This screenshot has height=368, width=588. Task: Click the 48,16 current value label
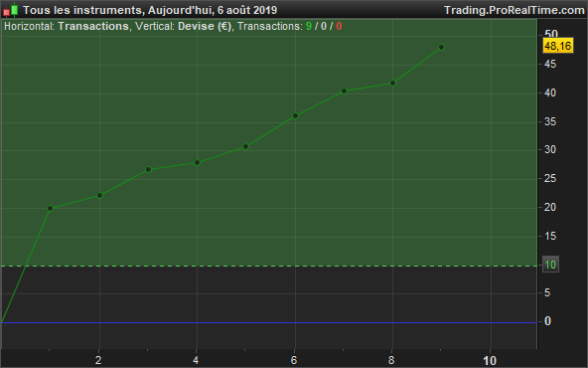[558, 46]
